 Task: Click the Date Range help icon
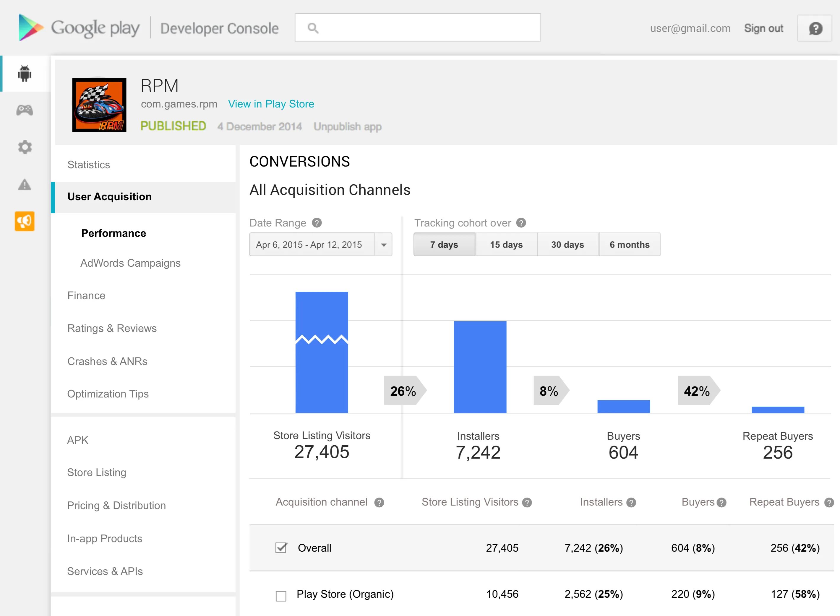(317, 223)
